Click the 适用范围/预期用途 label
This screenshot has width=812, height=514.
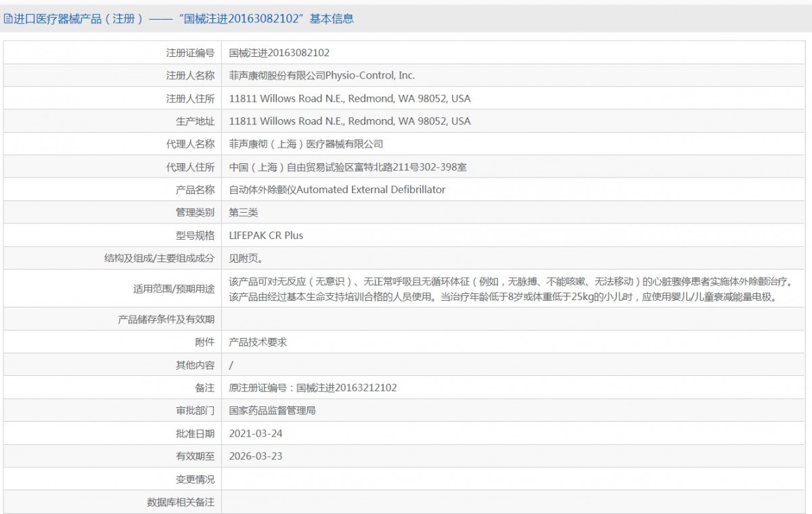[174, 288]
